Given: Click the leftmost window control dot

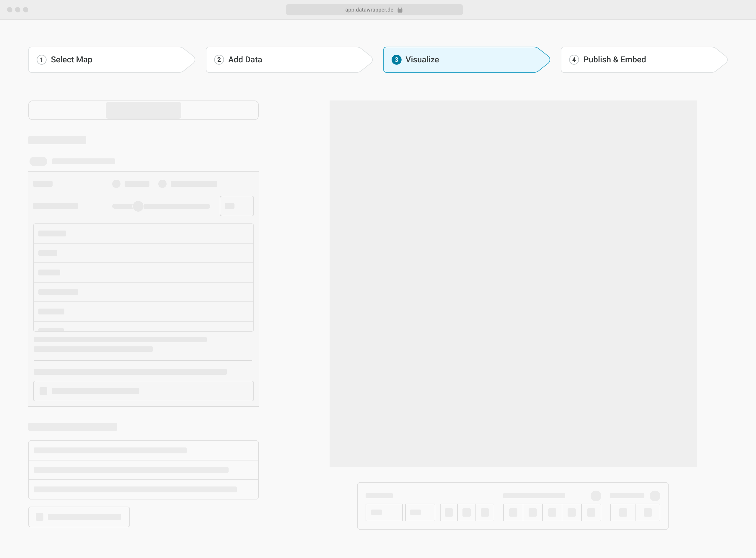Looking at the screenshot, I should click(10, 10).
